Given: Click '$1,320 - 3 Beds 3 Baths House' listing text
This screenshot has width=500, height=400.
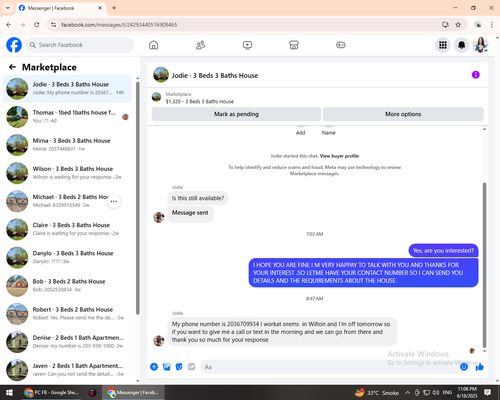Looking at the screenshot, I should [x=200, y=101].
